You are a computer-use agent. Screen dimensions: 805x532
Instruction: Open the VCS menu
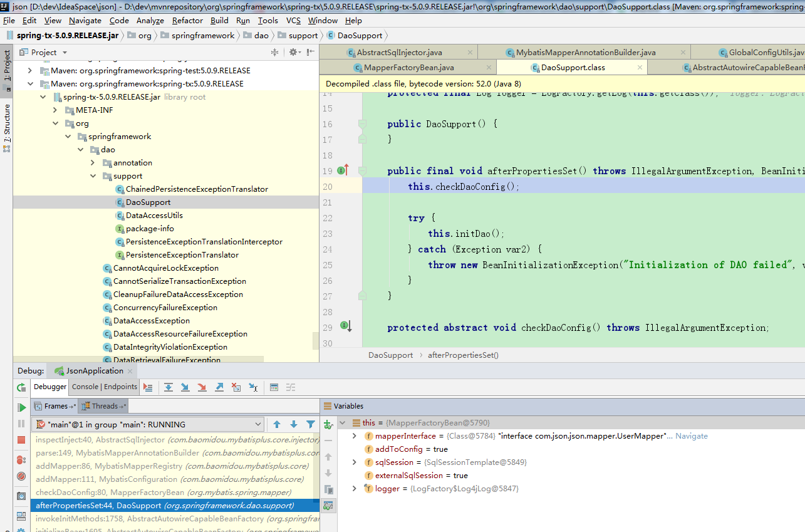click(x=293, y=21)
